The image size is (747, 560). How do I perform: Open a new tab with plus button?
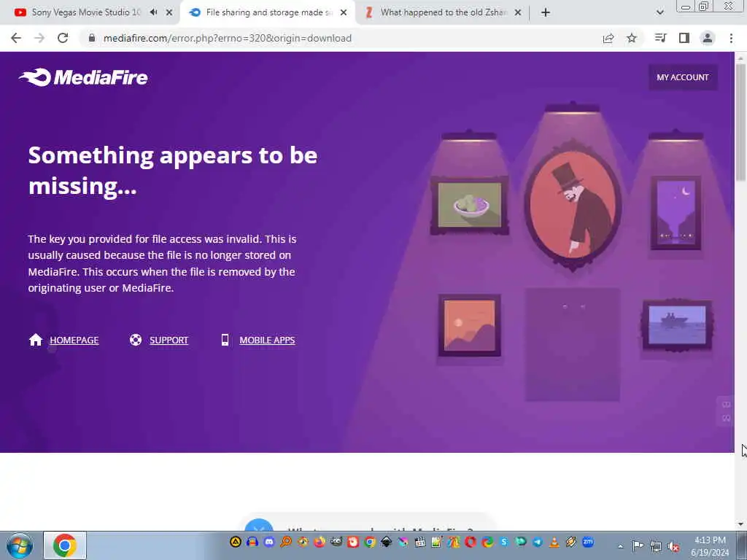pos(546,12)
